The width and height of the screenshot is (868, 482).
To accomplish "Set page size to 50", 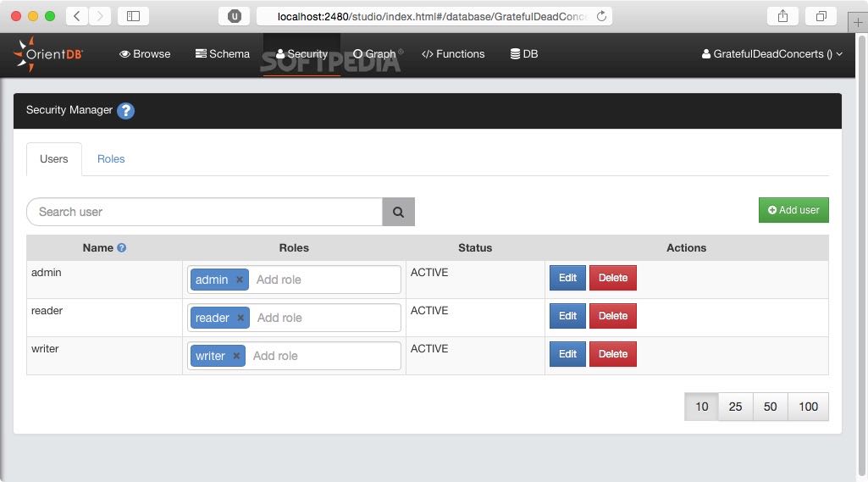I will tap(770, 407).
